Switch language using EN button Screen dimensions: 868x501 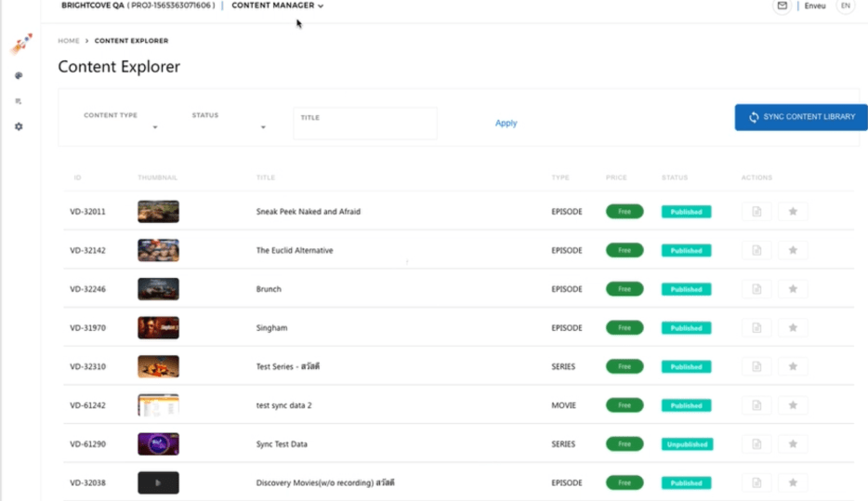[845, 6]
